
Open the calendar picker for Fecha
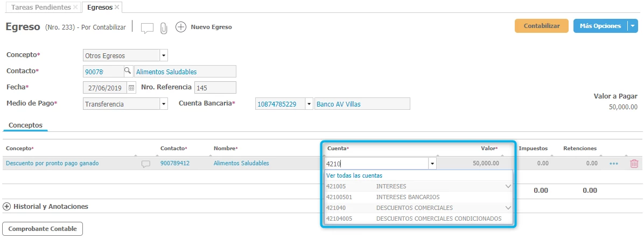(x=131, y=88)
